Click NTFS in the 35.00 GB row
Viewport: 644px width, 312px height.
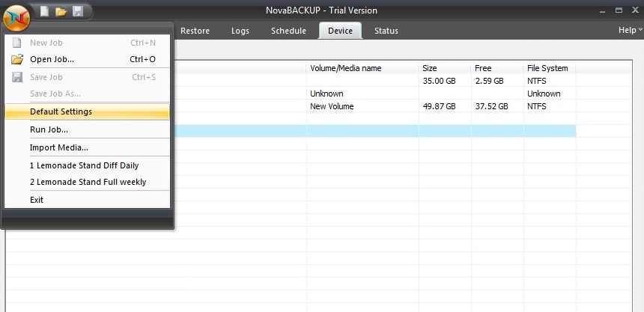coord(537,81)
